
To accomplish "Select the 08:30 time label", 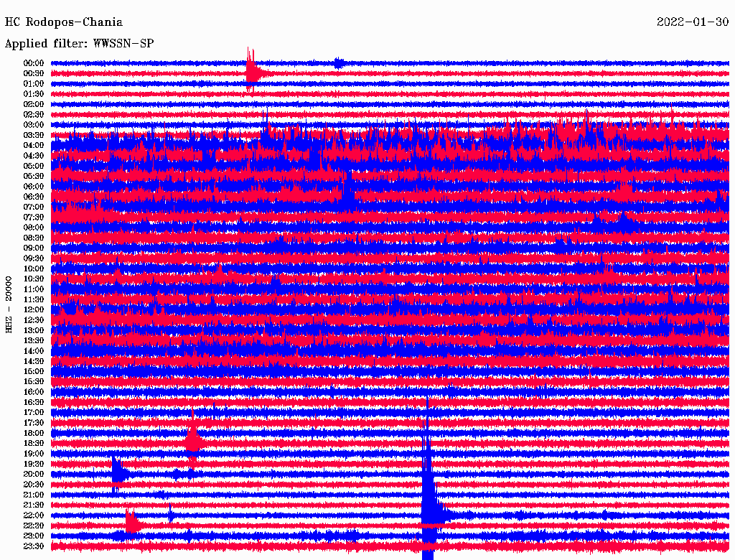I will tap(33, 238).
